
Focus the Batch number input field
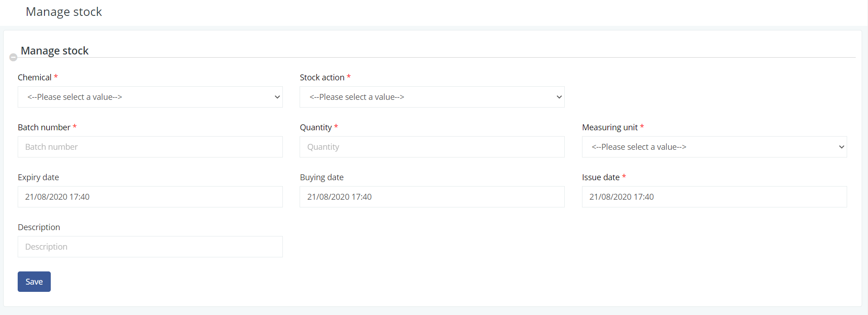point(150,147)
